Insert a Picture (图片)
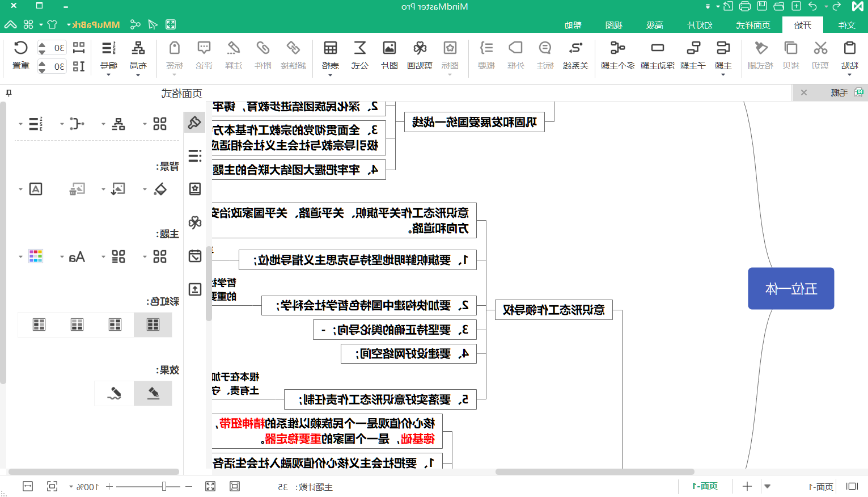The width and height of the screenshot is (868, 497). [389, 48]
